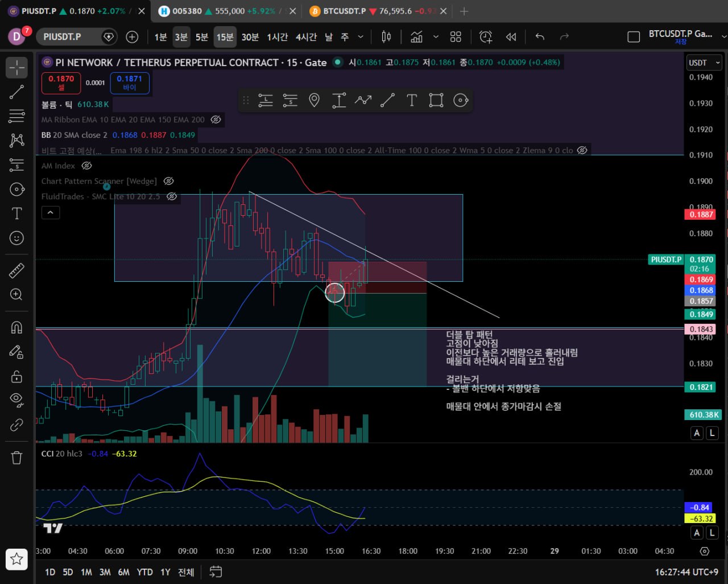Select the crosshair cursor tool
The width and height of the screenshot is (728, 584).
[16, 68]
